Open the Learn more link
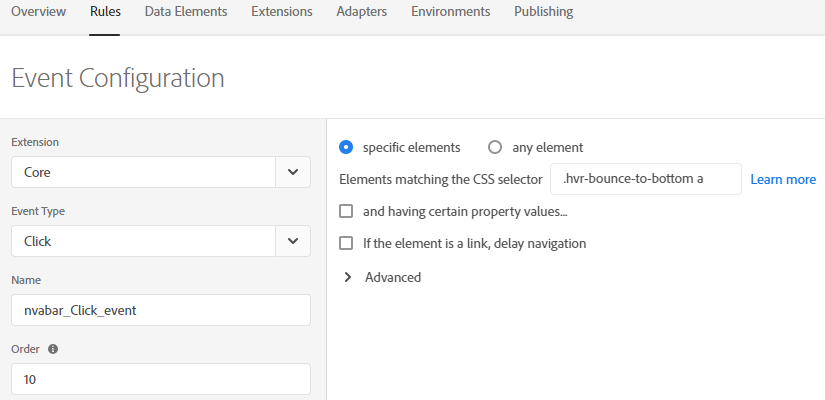The width and height of the screenshot is (825, 400). (x=783, y=179)
